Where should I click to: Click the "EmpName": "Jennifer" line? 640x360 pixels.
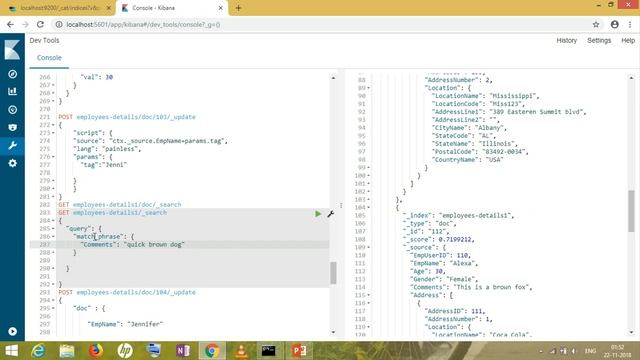tap(125, 324)
